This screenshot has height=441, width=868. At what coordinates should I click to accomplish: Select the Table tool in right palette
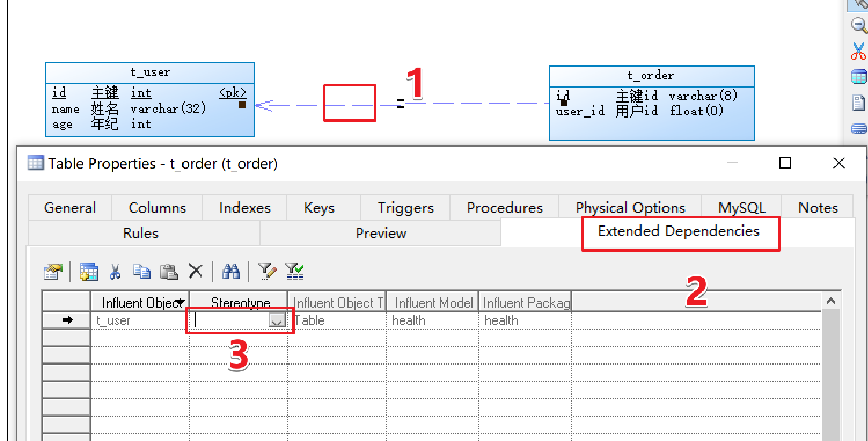[859, 76]
